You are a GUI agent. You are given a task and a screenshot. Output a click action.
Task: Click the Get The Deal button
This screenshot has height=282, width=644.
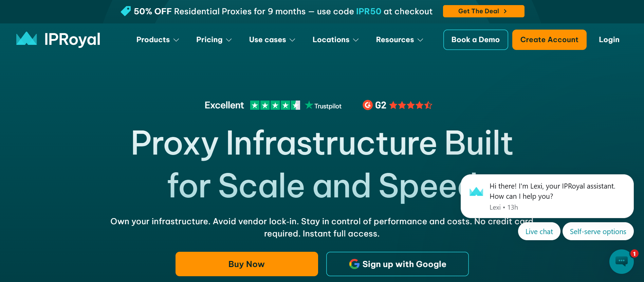(483, 11)
